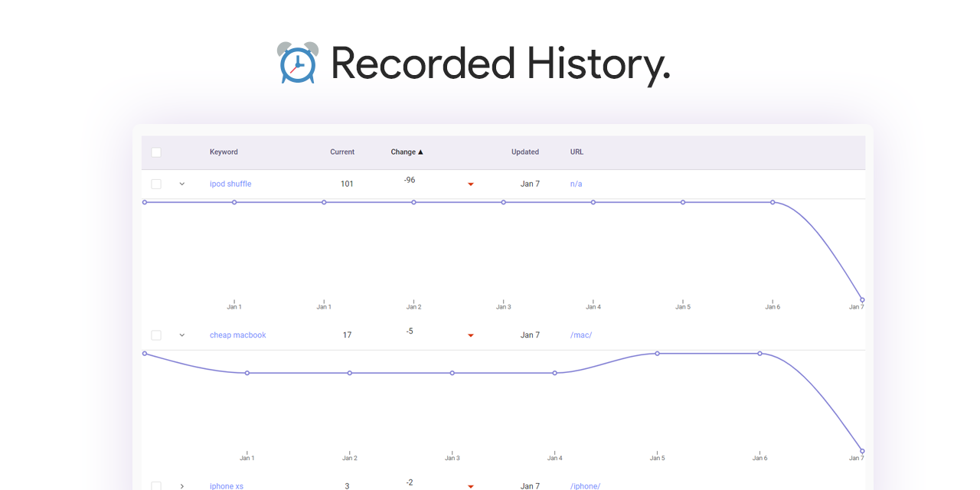Open the ipod shuffle keyword link
This screenshot has height=490, width=980.
[230, 184]
